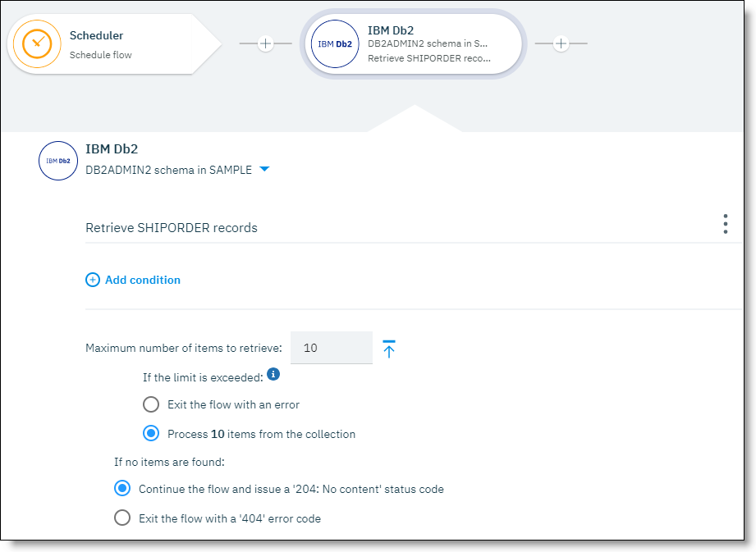The width and height of the screenshot is (756, 552).
Task: Choose exit with '404' error code option
Action: [x=122, y=518]
